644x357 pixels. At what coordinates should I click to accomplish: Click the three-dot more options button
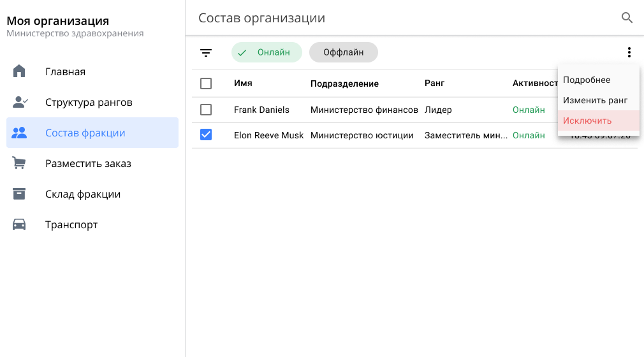pos(629,53)
